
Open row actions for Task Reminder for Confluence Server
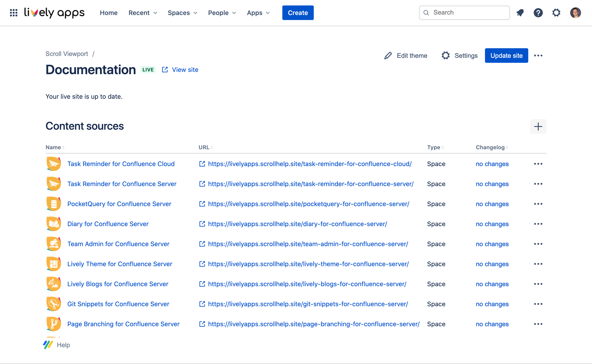[538, 184]
